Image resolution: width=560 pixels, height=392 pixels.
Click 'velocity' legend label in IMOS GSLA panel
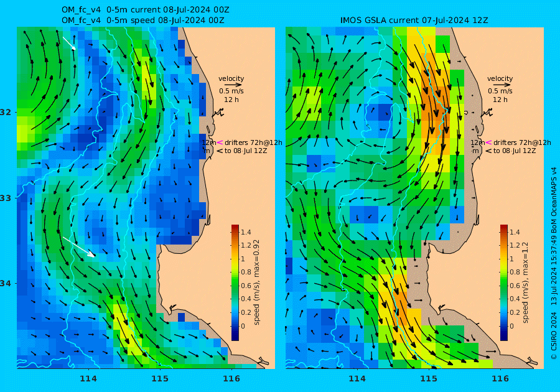coord(500,78)
